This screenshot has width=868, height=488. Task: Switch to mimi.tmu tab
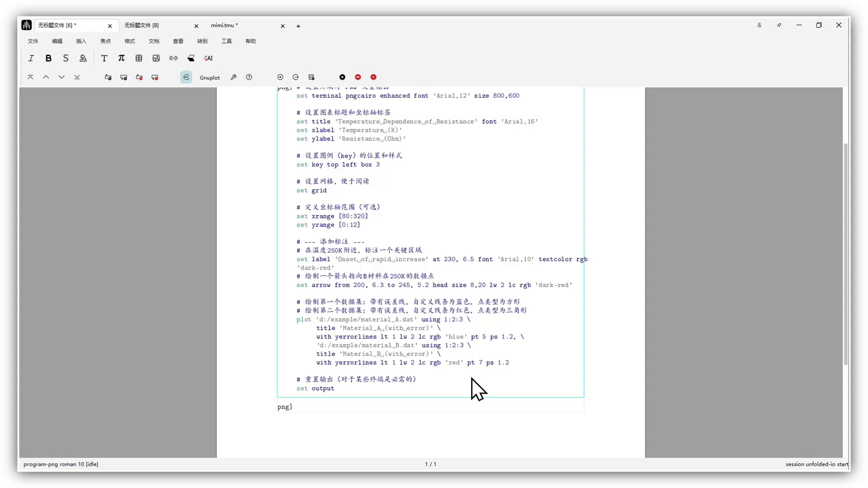(x=224, y=25)
